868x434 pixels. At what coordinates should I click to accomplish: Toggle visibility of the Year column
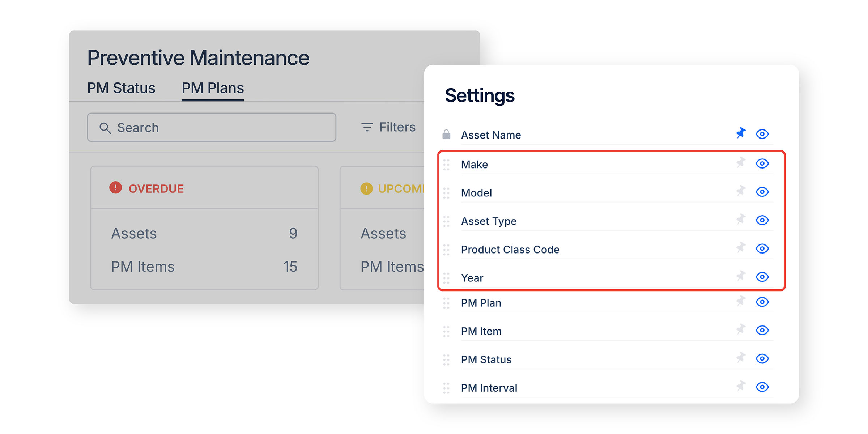pyautogui.click(x=762, y=277)
